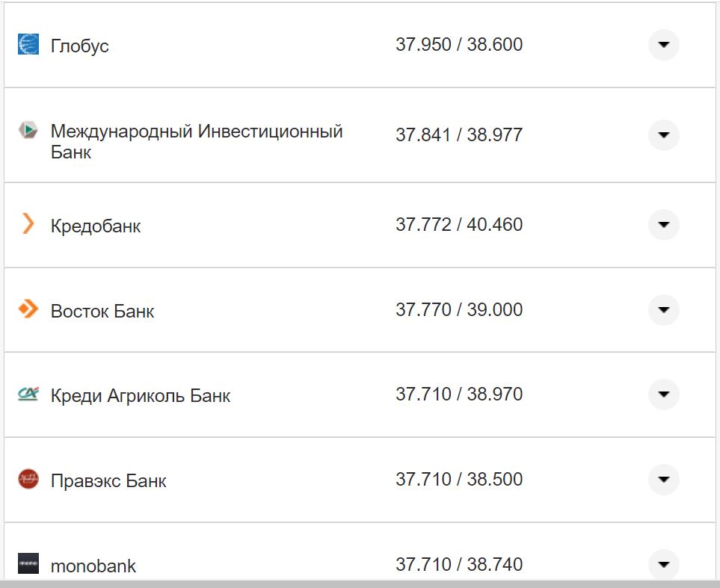
Task: Expand the Восток Банк rate details
Action: pyautogui.click(x=663, y=310)
